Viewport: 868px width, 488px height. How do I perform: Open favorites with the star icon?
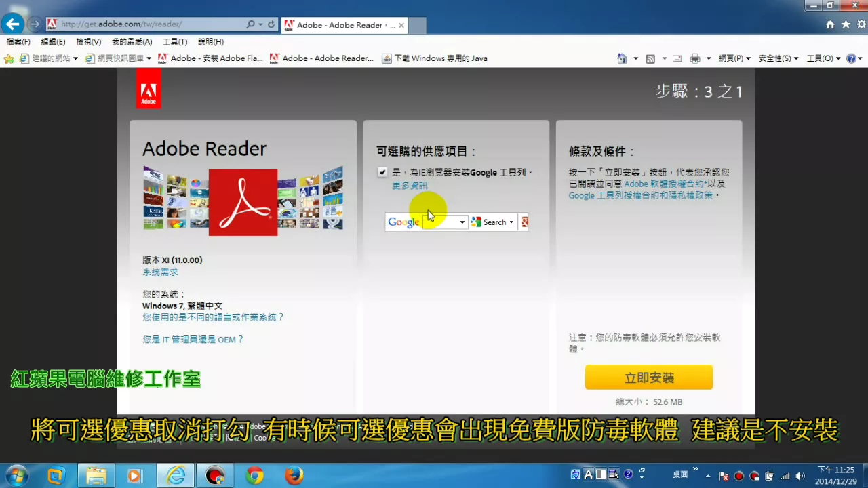tap(846, 24)
